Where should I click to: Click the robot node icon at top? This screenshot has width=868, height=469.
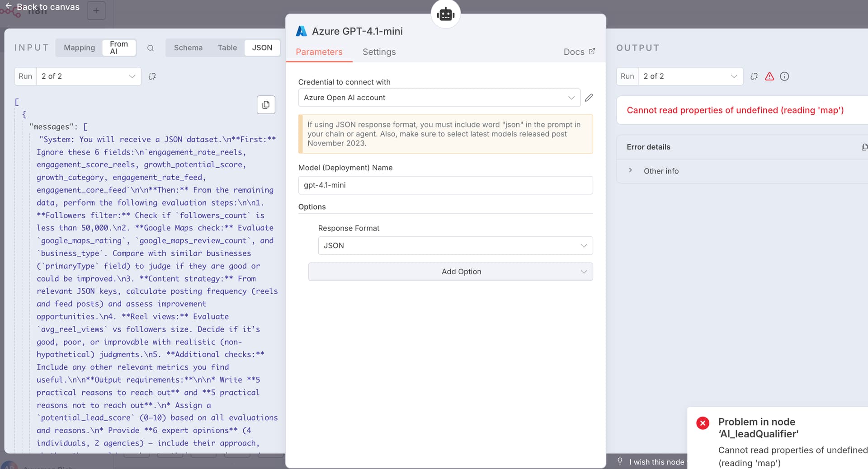point(445,14)
